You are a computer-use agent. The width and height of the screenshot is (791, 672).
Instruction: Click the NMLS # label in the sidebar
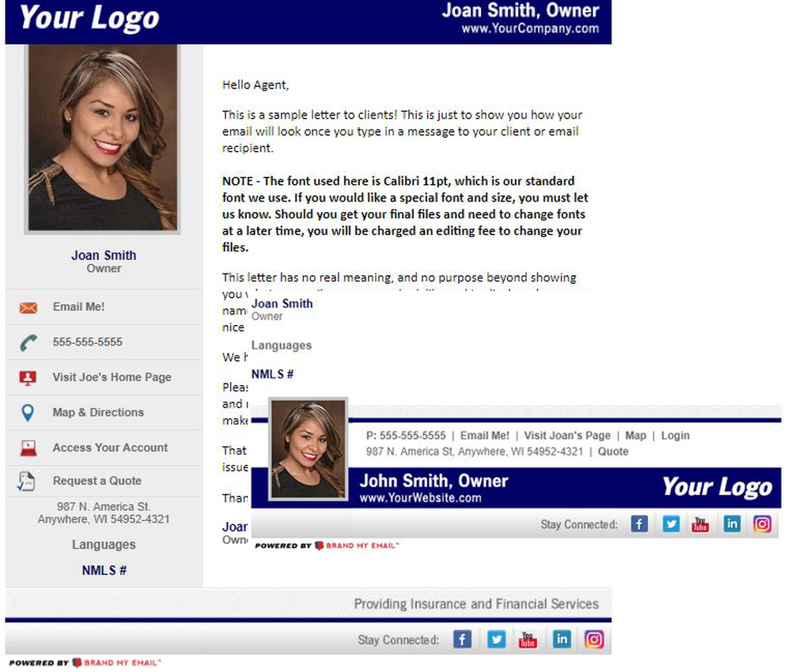pos(104,570)
